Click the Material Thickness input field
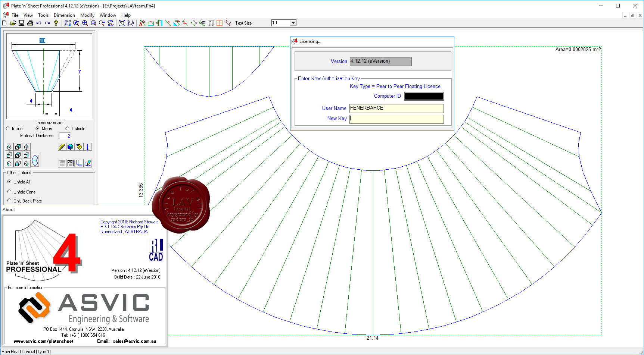Image resolution: width=644 pixels, height=355 pixels. (x=65, y=136)
